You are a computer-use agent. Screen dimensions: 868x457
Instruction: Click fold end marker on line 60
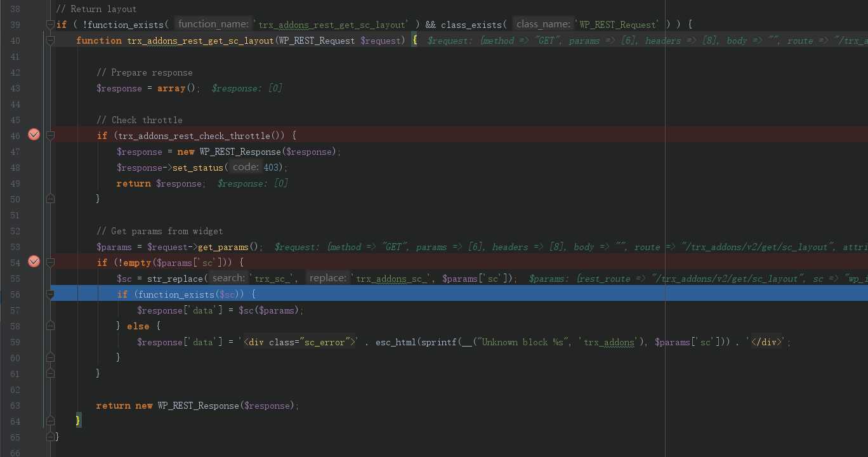click(50, 358)
